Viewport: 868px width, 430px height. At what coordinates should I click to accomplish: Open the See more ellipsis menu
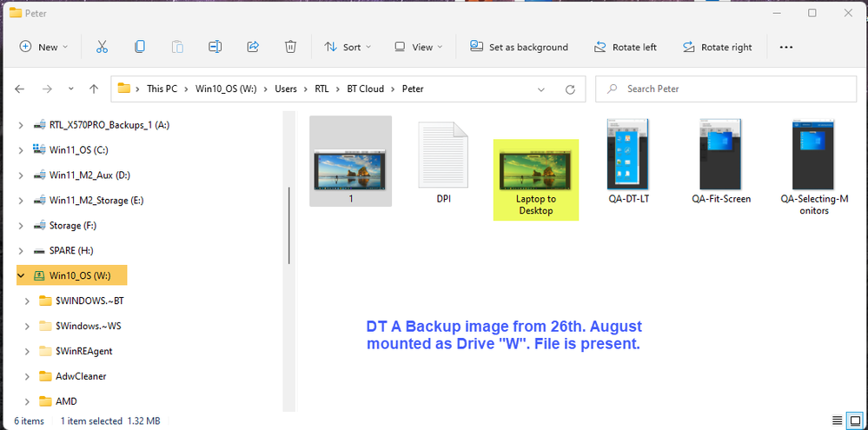coord(786,47)
